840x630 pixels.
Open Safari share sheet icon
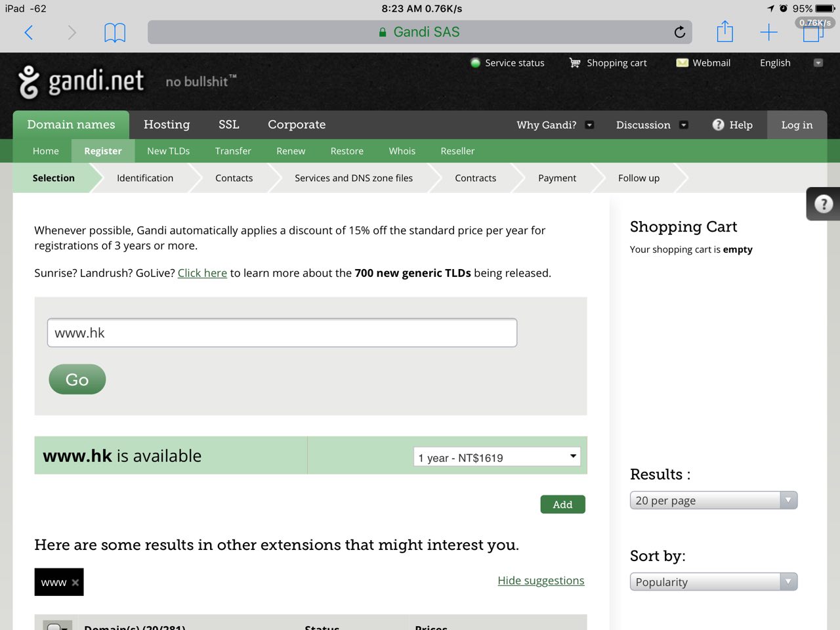tap(724, 31)
